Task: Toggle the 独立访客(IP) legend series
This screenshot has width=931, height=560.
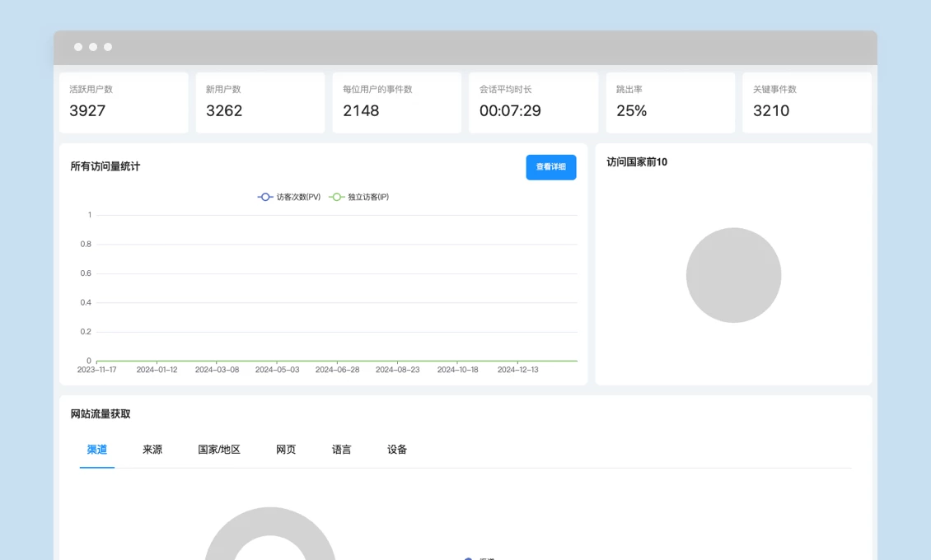Action: click(359, 197)
